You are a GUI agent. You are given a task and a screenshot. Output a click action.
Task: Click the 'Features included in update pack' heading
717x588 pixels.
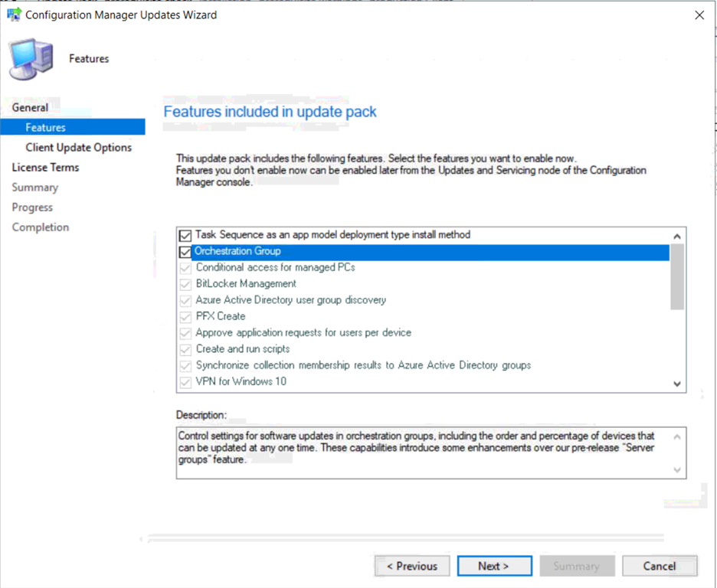(x=270, y=112)
